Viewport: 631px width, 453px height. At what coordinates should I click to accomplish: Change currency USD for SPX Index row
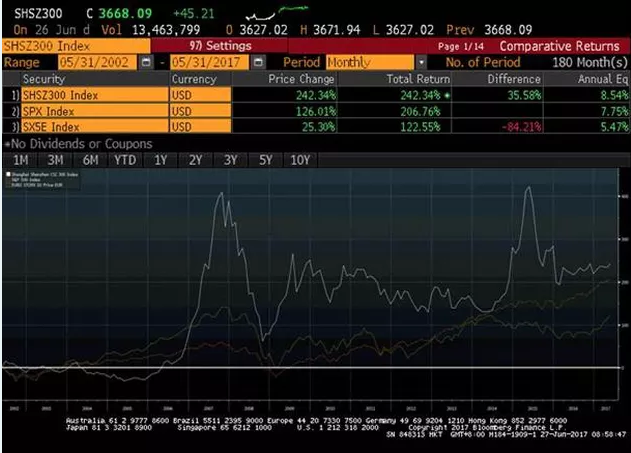pyautogui.click(x=201, y=111)
